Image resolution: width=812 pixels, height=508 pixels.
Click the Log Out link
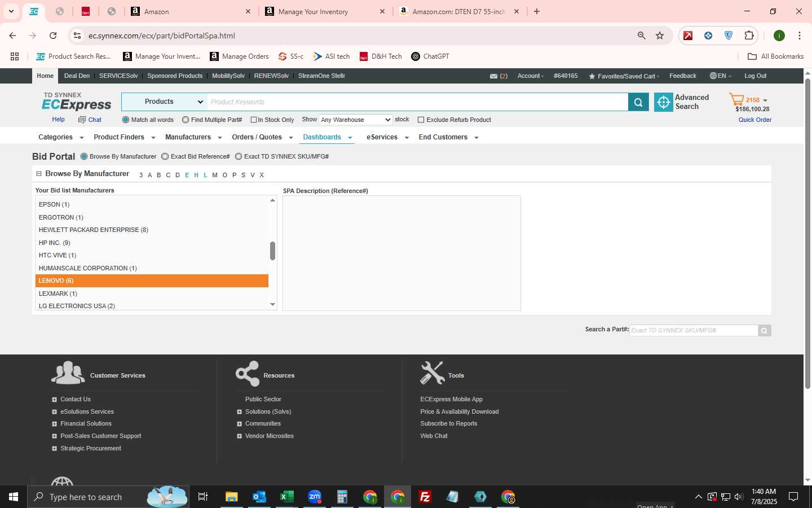(755, 76)
